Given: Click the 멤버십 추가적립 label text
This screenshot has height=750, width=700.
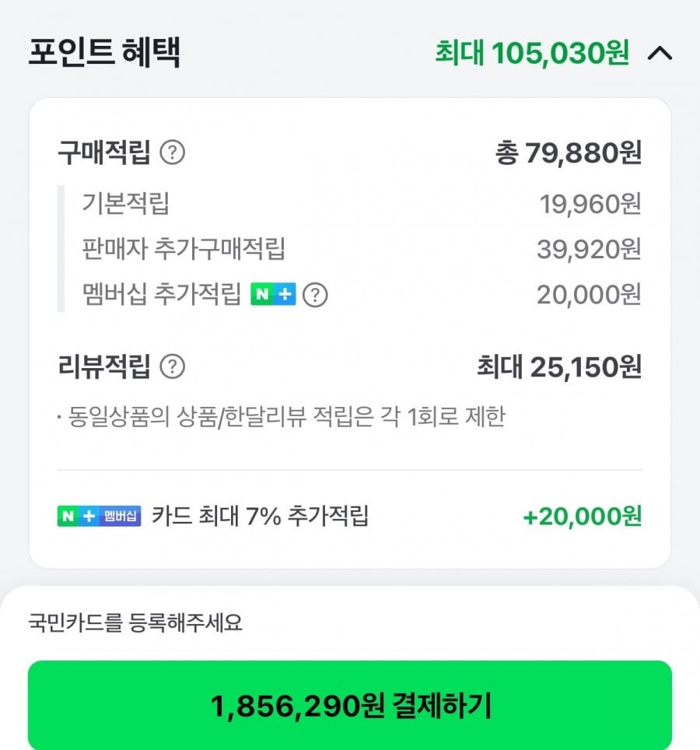Looking at the screenshot, I should (x=161, y=295).
